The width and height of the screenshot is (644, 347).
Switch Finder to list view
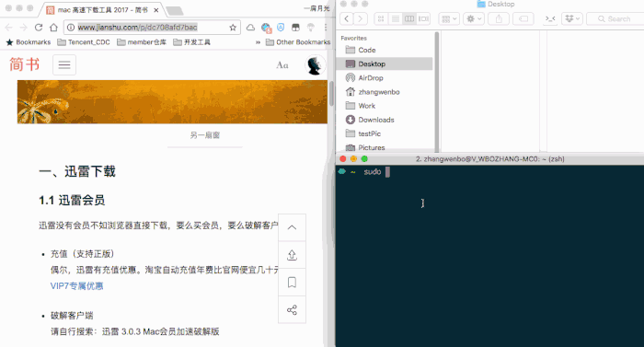[395, 18]
